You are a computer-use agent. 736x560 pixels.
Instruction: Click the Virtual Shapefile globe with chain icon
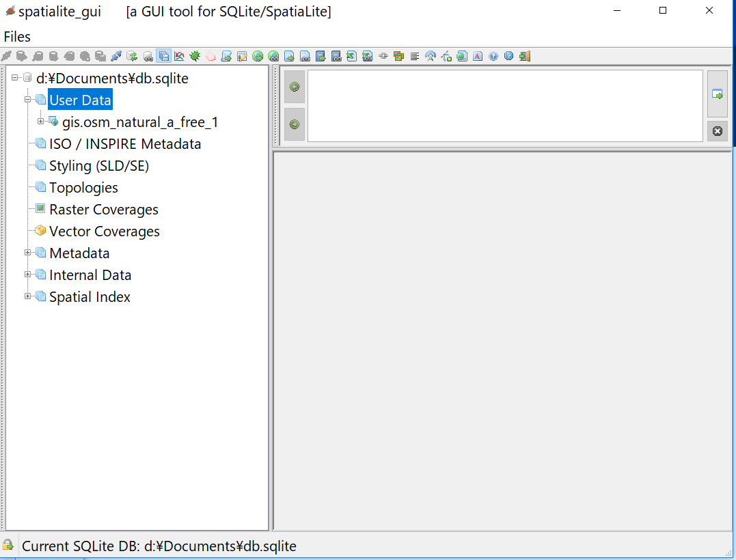click(273, 56)
